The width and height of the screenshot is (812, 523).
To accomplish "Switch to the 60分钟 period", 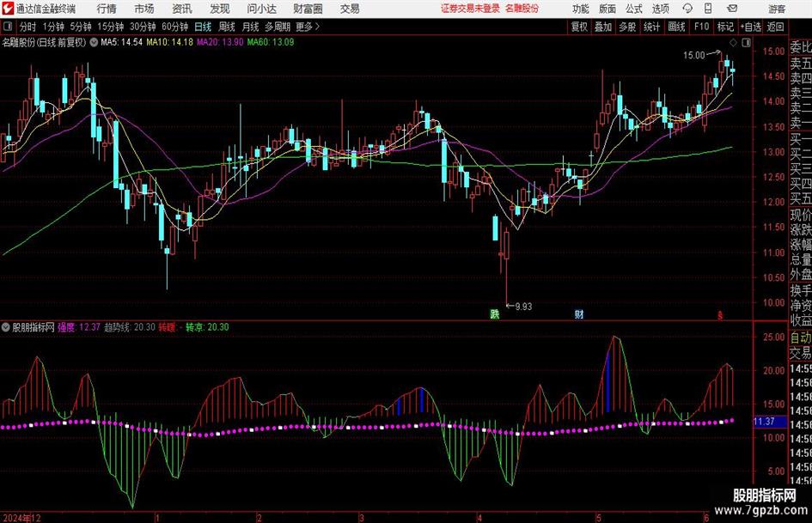I will click(174, 27).
